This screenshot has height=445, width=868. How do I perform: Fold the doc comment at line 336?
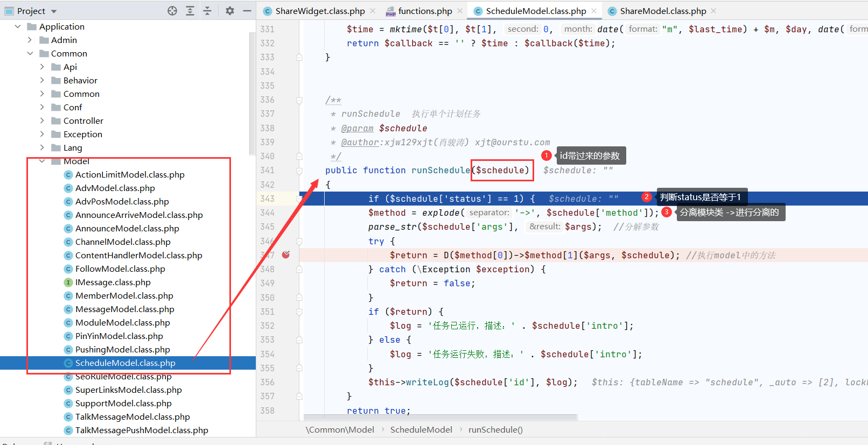tap(299, 100)
